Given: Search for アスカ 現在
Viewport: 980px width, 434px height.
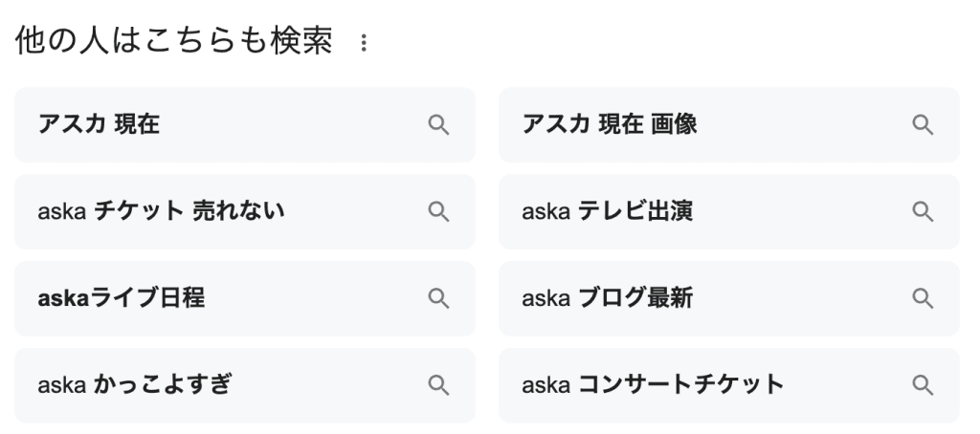Looking at the screenshot, I should 99,125.
